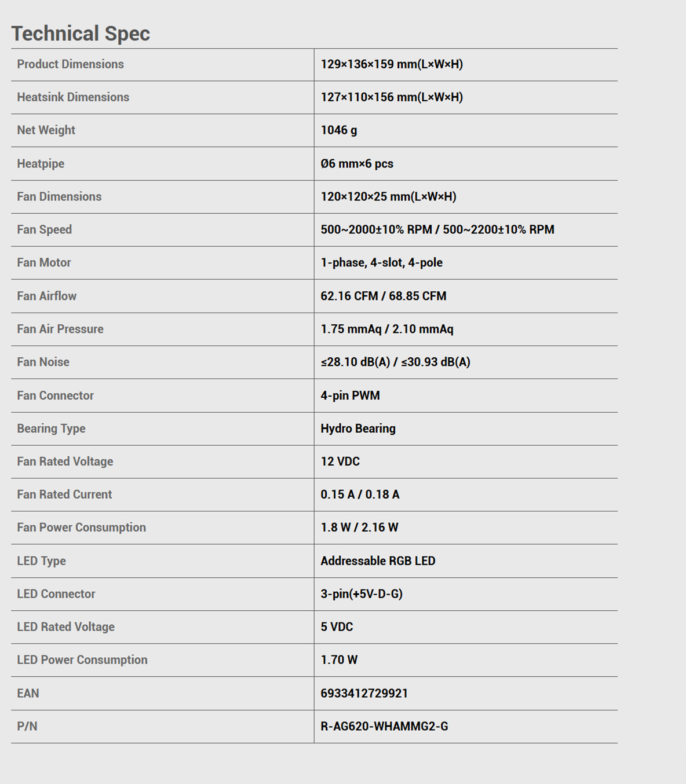Click the LED Connector 3-pin value
The width and height of the screenshot is (686, 784).
point(362,594)
